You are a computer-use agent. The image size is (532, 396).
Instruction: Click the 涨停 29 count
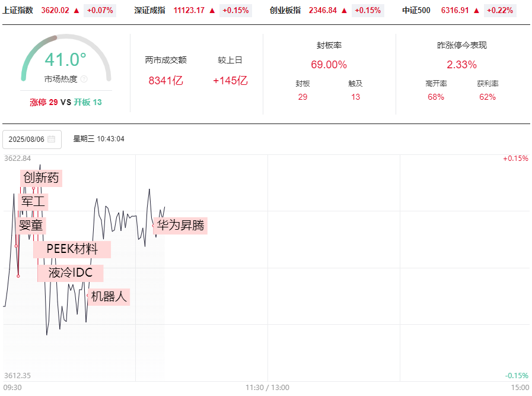point(44,102)
